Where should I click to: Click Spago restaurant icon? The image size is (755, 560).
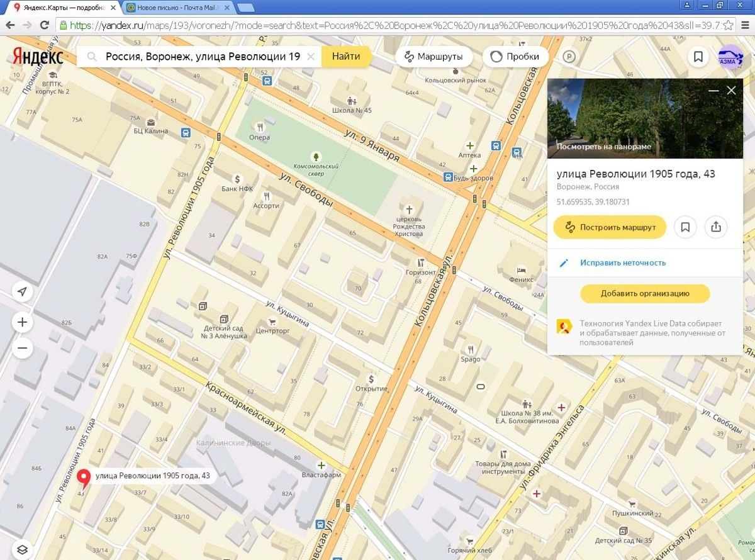pos(471,349)
